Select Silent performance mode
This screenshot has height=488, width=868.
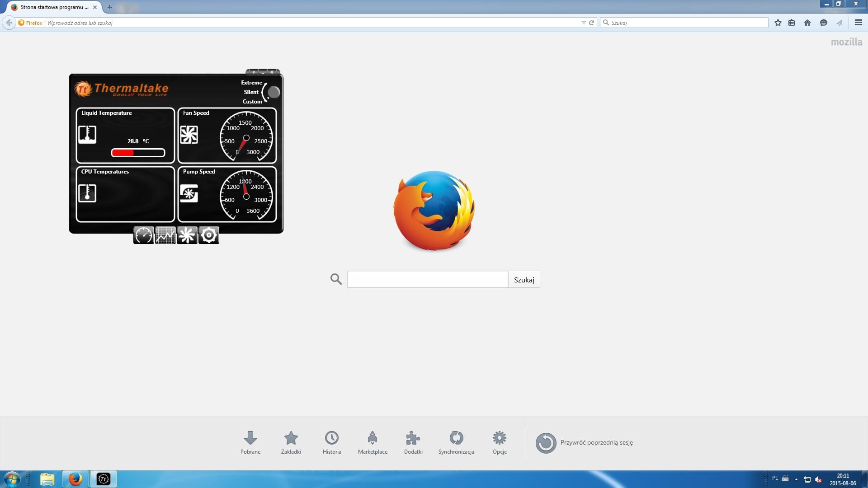tap(251, 92)
